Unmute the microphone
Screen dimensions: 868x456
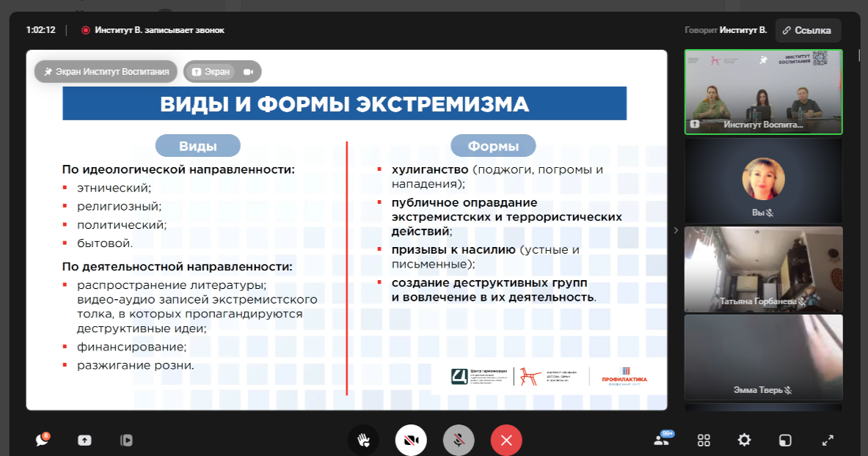click(459, 440)
